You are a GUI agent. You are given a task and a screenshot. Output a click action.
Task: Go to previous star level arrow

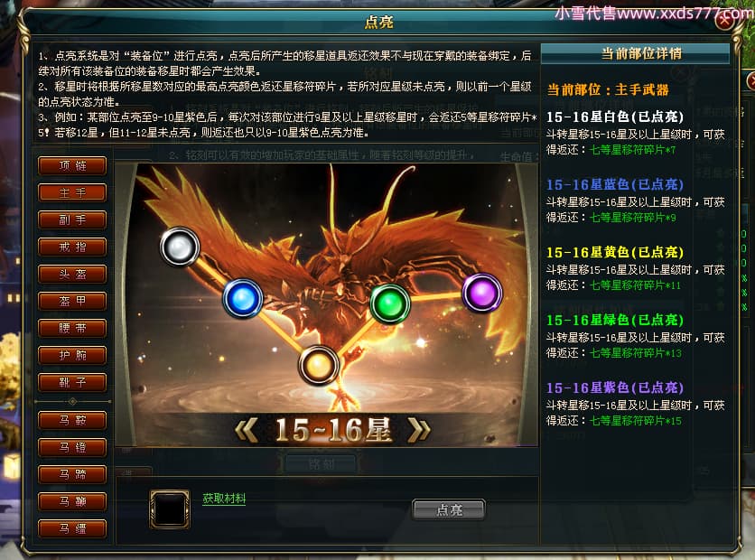coord(246,430)
